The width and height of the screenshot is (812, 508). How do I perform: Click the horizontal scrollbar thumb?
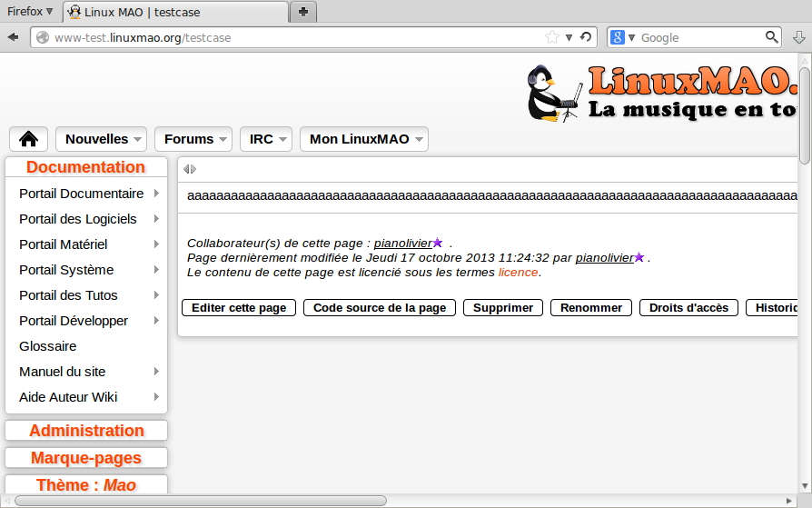point(201,501)
